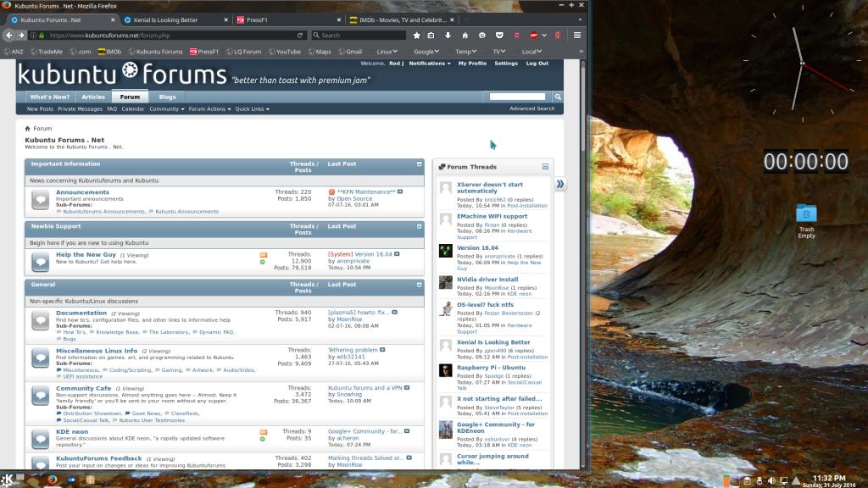Viewport: 868px width, 488px height.
Task: Click the Firefox home icon
Action: (x=465, y=36)
